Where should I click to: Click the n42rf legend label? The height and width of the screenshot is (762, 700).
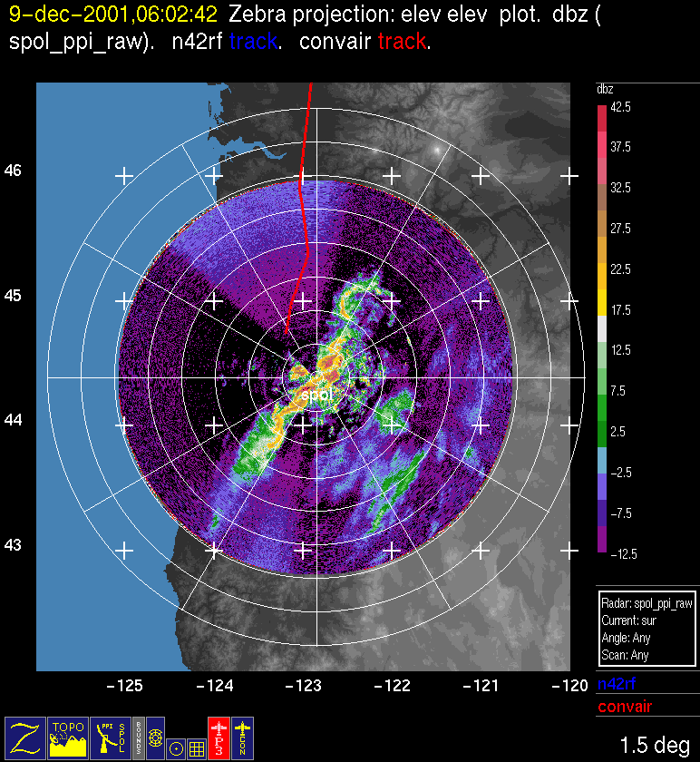coord(617,687)
